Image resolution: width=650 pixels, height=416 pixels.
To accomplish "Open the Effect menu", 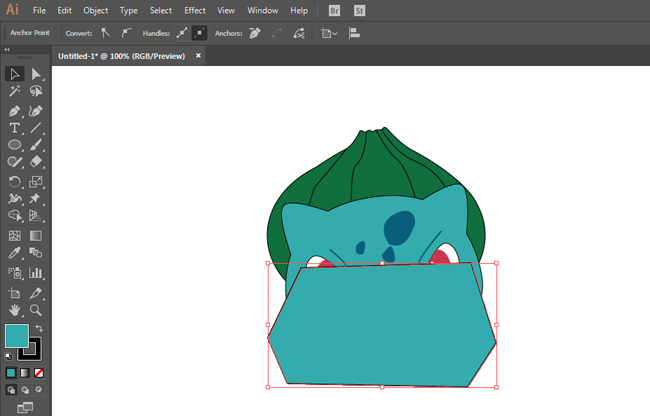I will [x=195, y=10].
